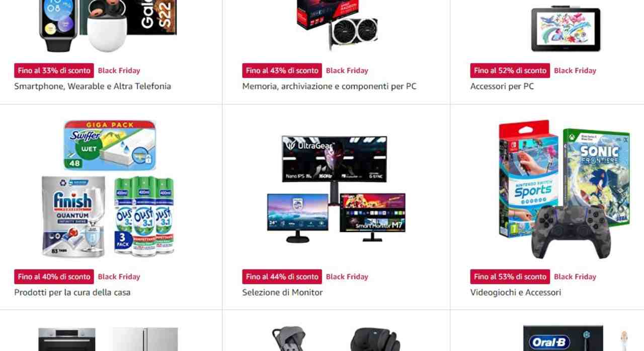Click the 'Selezione di Monitor' link
Screen dimensions: 644x351
pyautogui.click(x=282, y=292)
